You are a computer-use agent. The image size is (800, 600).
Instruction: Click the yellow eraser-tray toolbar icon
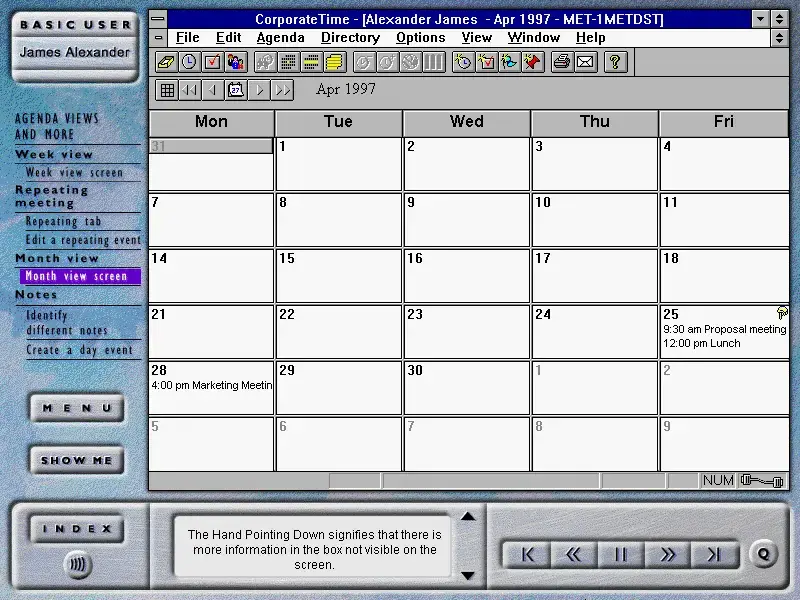click(x=166, y=62)
